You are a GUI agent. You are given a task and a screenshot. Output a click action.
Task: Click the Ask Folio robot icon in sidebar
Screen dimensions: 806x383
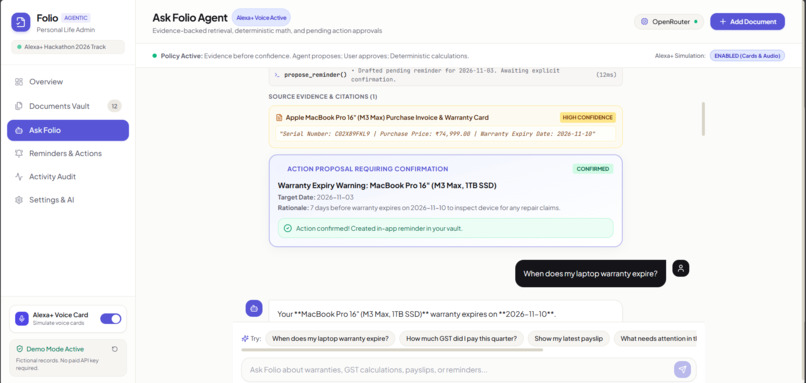(19, 131)
